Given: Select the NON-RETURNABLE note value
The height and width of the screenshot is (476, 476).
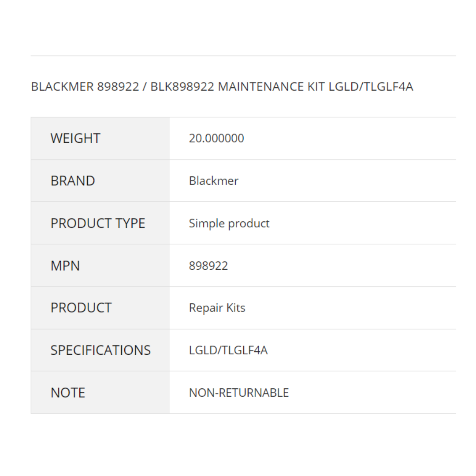Looking at the screenshot, I should (x=239, y=393).
